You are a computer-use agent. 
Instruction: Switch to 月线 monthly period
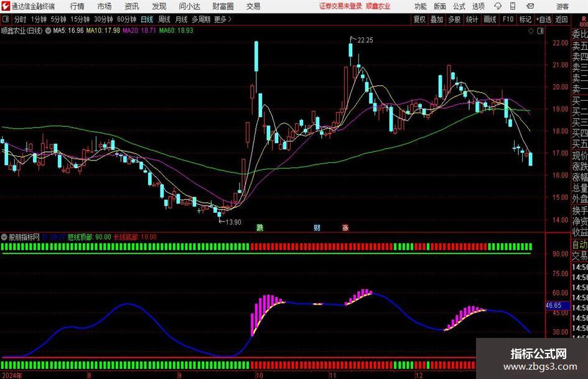pos(182,19)
